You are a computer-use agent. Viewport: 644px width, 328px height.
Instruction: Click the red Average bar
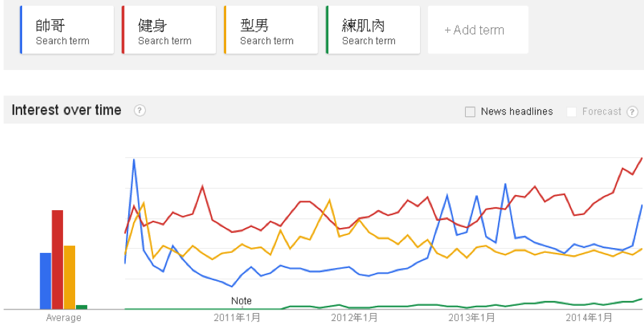coord(57,259)
